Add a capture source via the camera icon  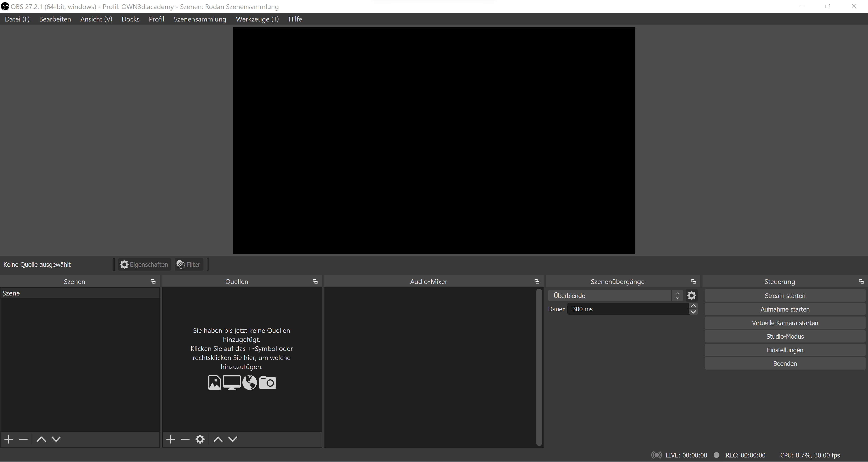(x=268, y=382)
